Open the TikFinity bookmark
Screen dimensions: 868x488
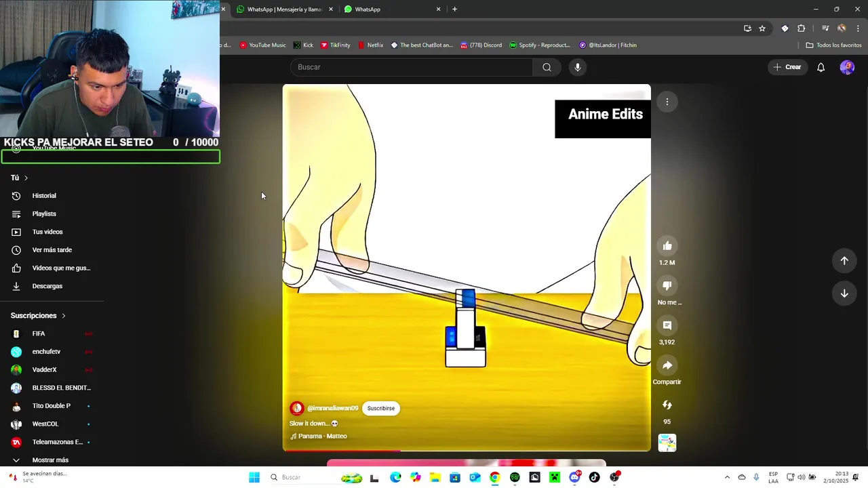(x=336, y=45)
